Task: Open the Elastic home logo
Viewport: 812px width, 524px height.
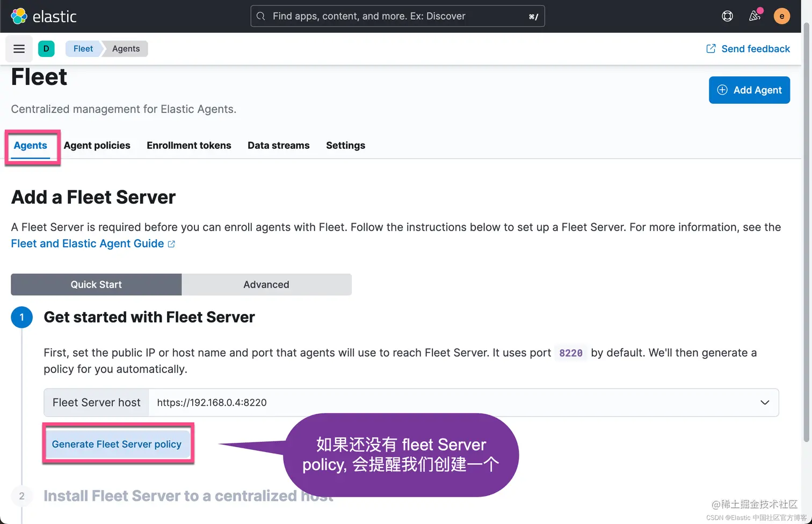Action: [44, 16]
